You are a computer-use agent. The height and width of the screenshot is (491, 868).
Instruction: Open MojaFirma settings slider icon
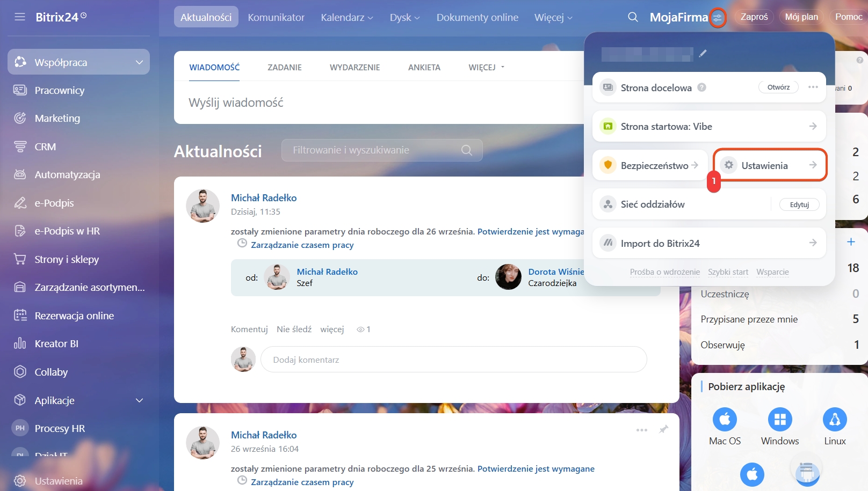(718, 18)
